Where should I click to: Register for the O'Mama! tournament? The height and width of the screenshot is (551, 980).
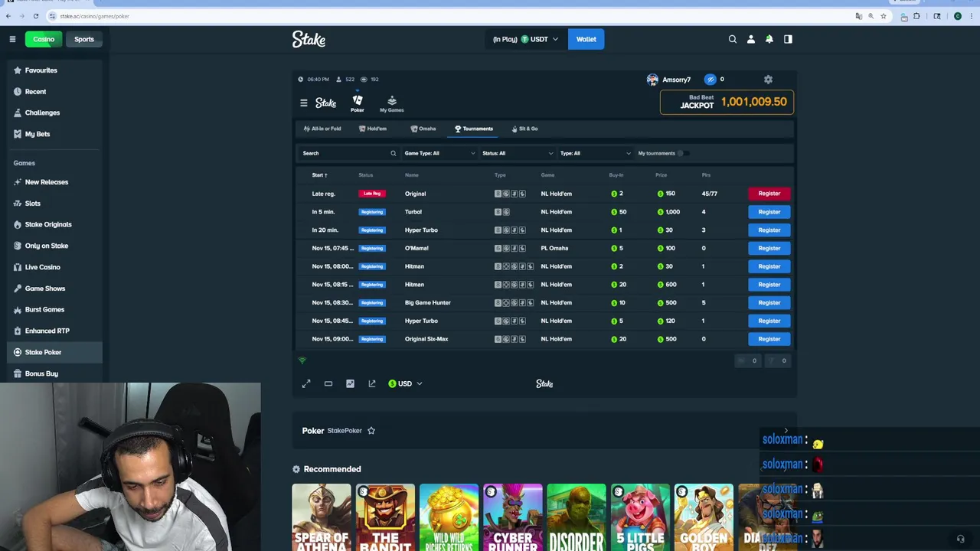point(769,248)
